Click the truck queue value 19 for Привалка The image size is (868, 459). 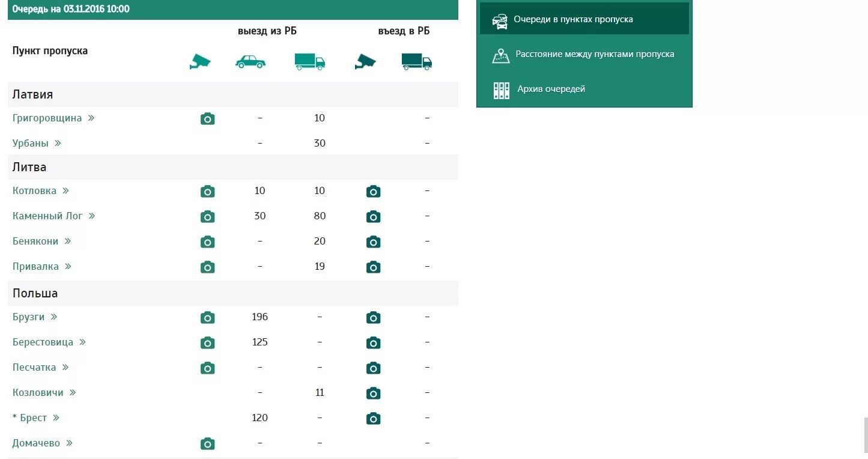(x=320, y=266)
